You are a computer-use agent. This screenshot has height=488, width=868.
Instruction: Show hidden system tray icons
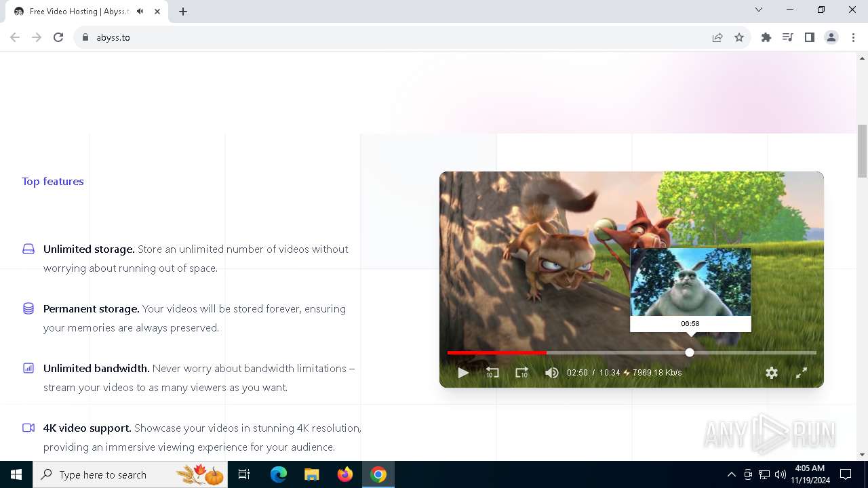click(731, 474)
